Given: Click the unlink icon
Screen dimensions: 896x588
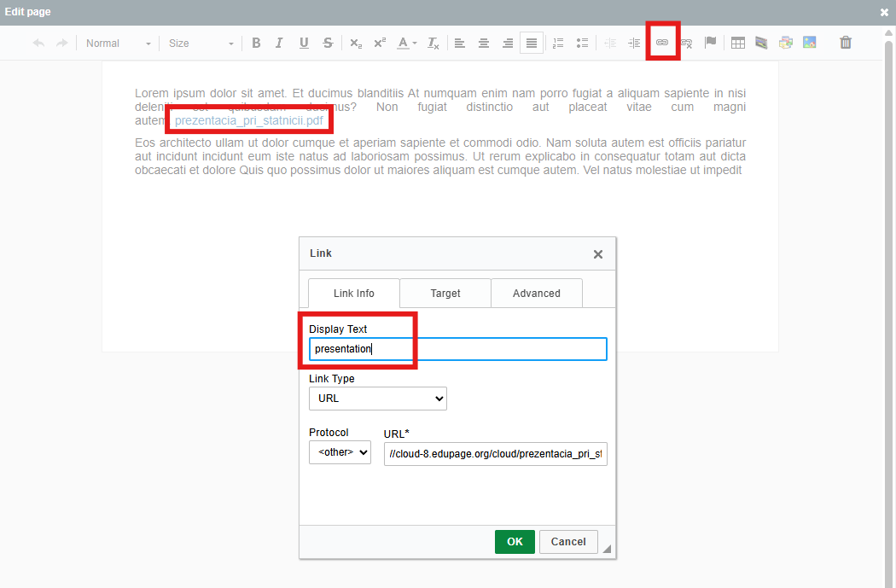Looking at the screenshot, I should 686,44.
